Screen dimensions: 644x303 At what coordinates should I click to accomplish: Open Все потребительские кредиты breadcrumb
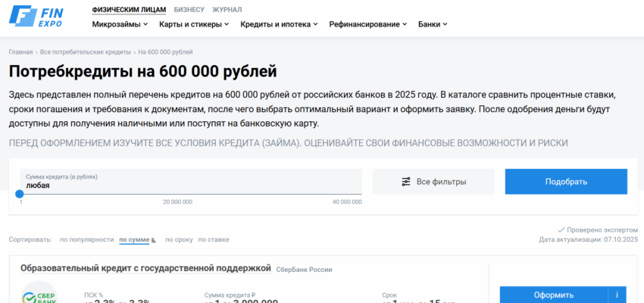pos(85,52)
